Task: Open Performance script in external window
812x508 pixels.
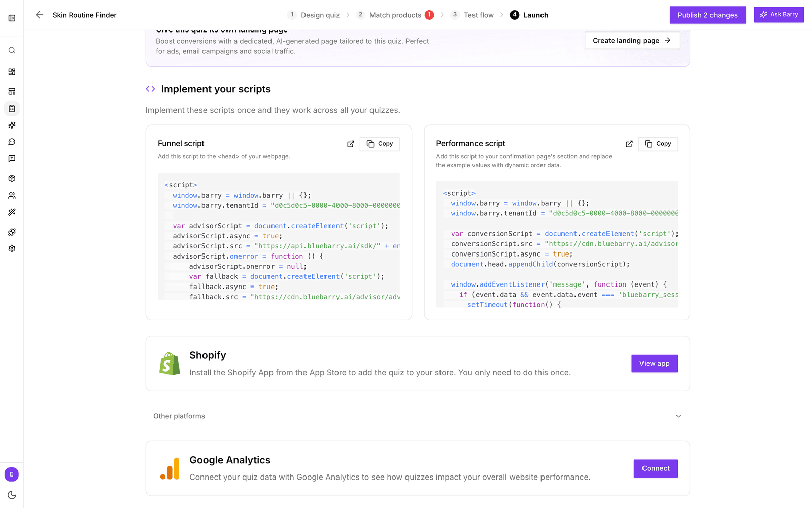Action: click(x=629, y=144)
